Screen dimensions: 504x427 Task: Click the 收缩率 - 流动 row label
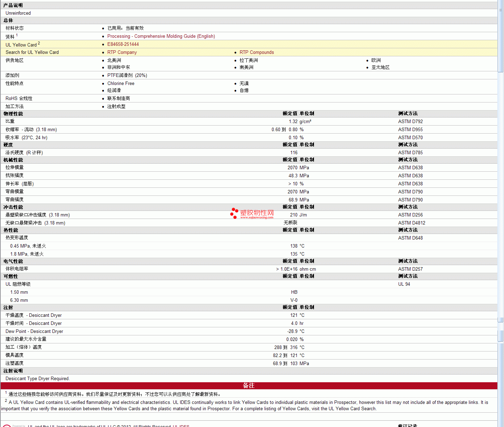point(31,129)
